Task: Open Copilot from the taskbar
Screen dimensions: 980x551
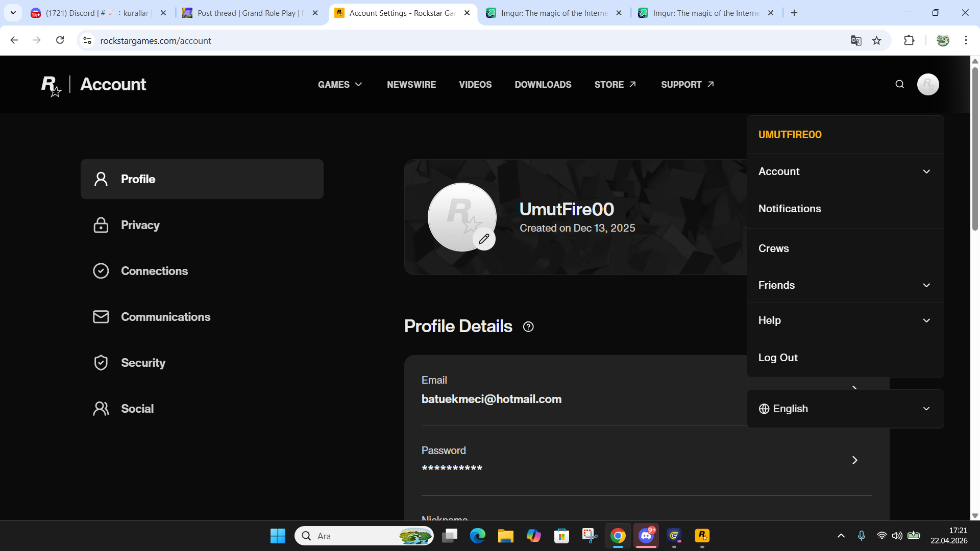Action: pyautogui.click(x=534, y=536)
